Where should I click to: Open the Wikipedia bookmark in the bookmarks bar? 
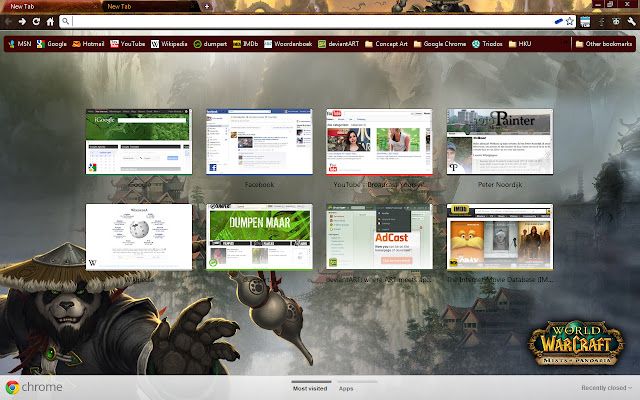(169, 44)
